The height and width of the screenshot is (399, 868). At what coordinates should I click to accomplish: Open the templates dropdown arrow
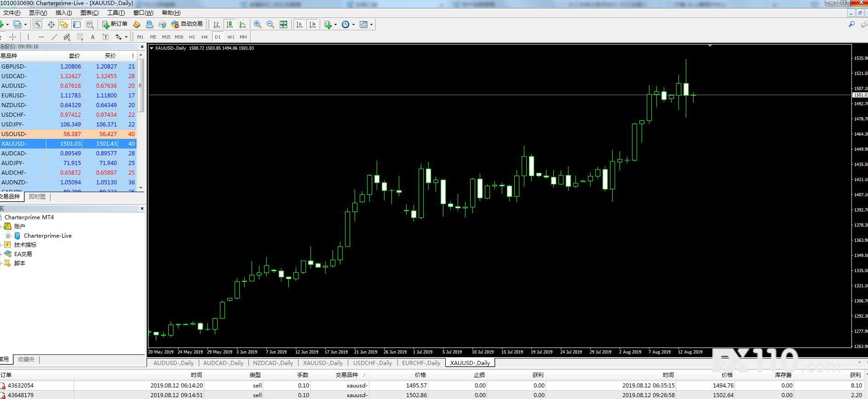click(x=371, y=24)
